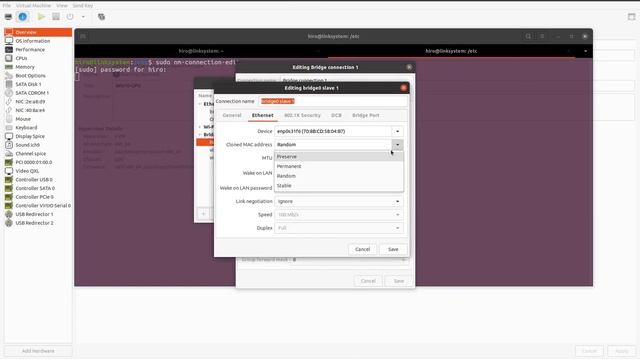Switch to the Ethernet tab

point(262,116)
